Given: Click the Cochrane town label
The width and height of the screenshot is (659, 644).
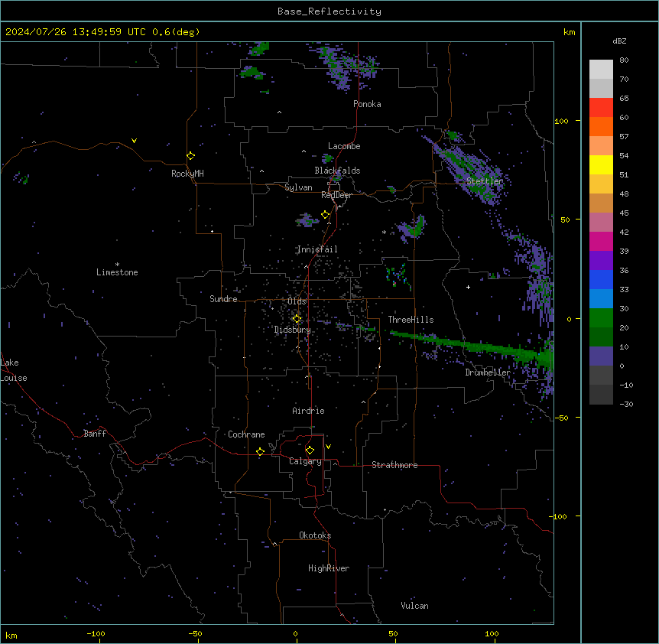Looking at the screenshot, I should pyautogui.click(x=246, y=434).
